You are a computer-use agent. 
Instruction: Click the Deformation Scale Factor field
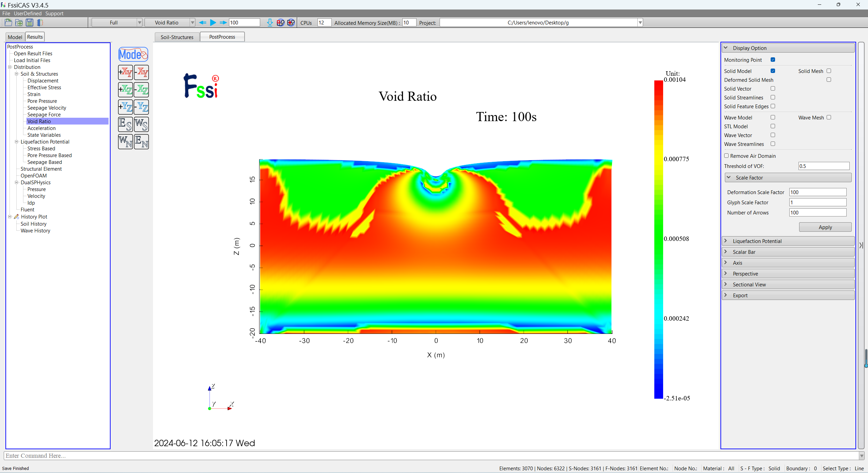tap(817, 192)
